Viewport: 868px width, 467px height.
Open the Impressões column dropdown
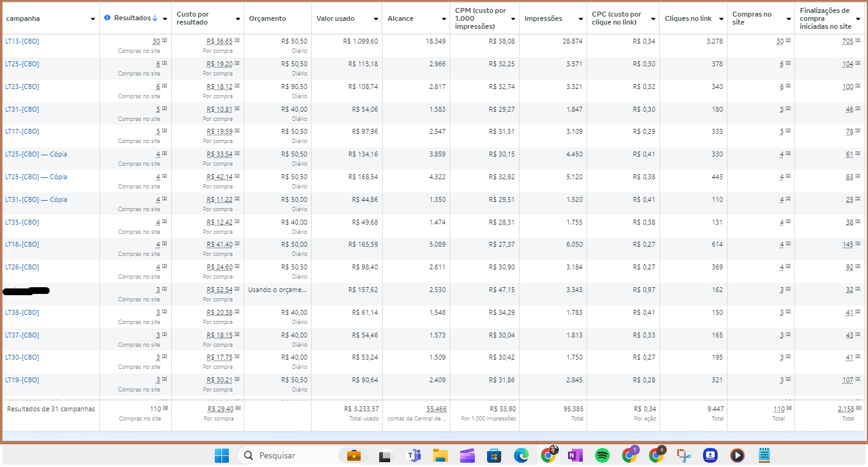point(580,19)
